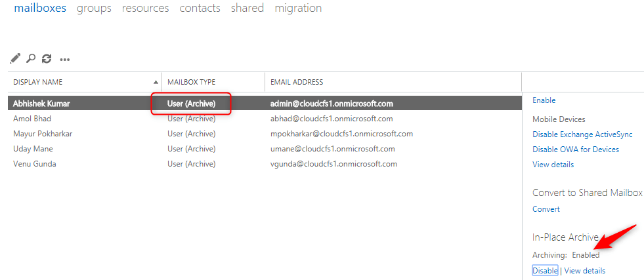
Task: Sort by the Display Name arrow
Action: [156, 82]
